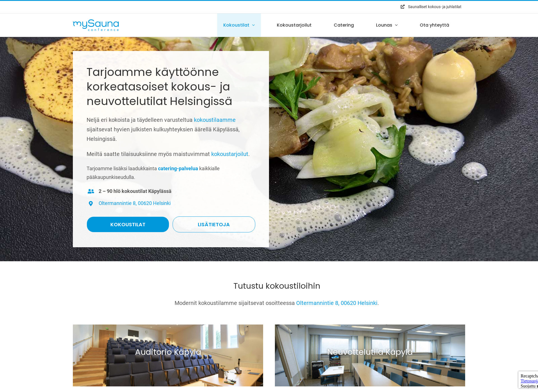538x392 pixels.
Task: Click the Lounas dropdown chevron arrow
Action: (x=396, y=25)
